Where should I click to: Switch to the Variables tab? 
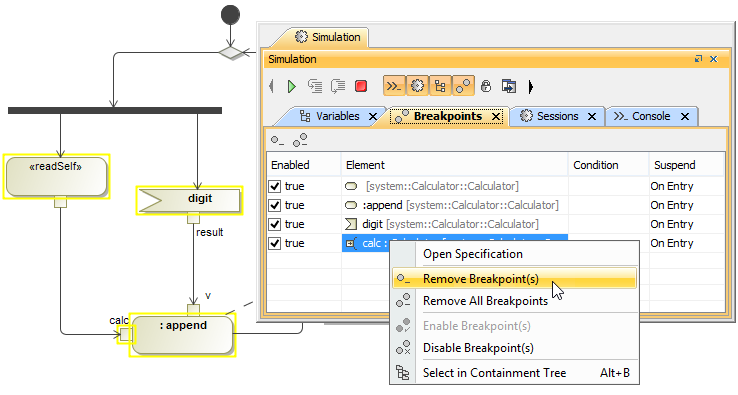[x=332, y=116]
